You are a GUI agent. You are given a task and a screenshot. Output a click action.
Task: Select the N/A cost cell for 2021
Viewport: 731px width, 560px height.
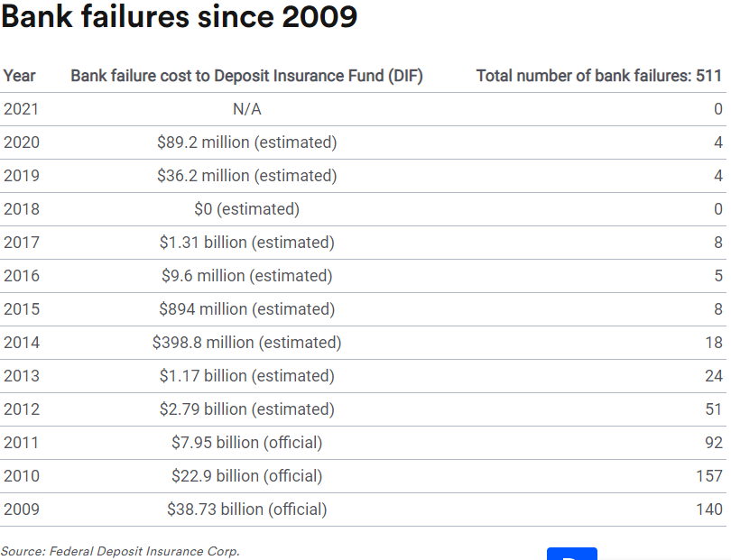pos(246,109)
